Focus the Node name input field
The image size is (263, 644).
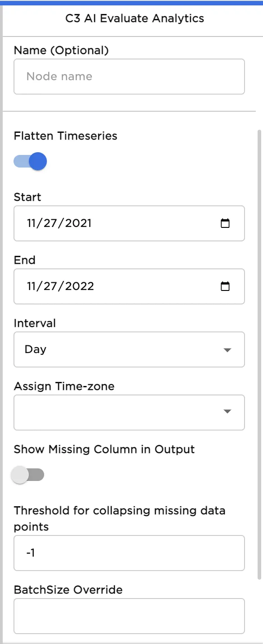129,77
